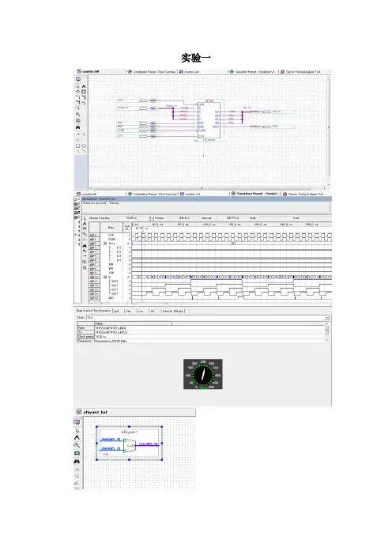Select Custom Delays tab in timing analyzer

click(173, 311)
